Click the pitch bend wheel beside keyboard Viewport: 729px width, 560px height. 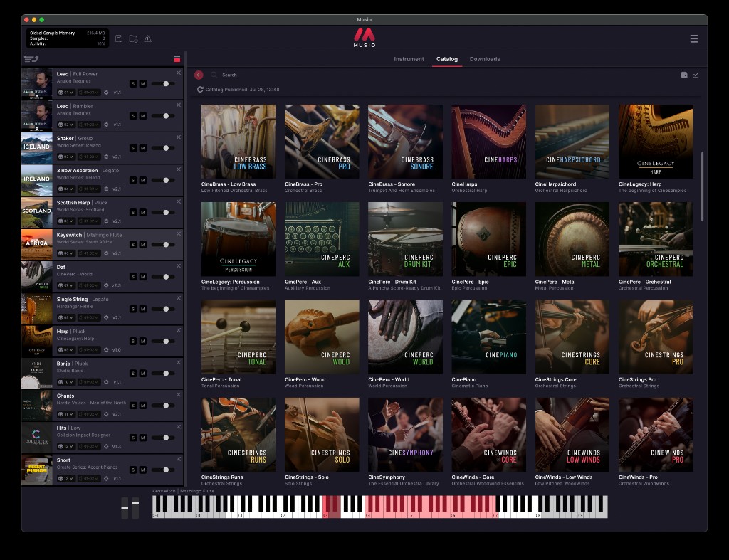coord(125,507)
